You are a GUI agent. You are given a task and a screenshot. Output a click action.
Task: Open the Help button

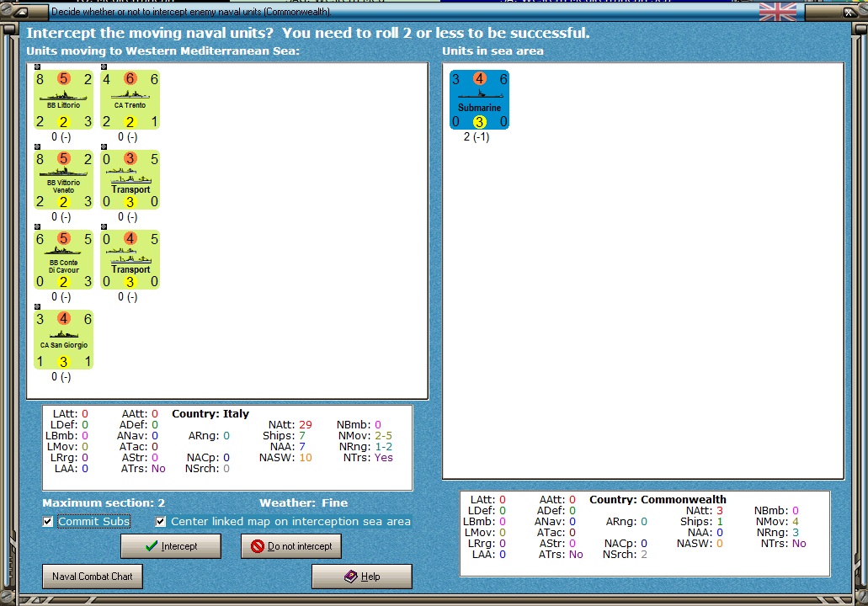[362, 576]
